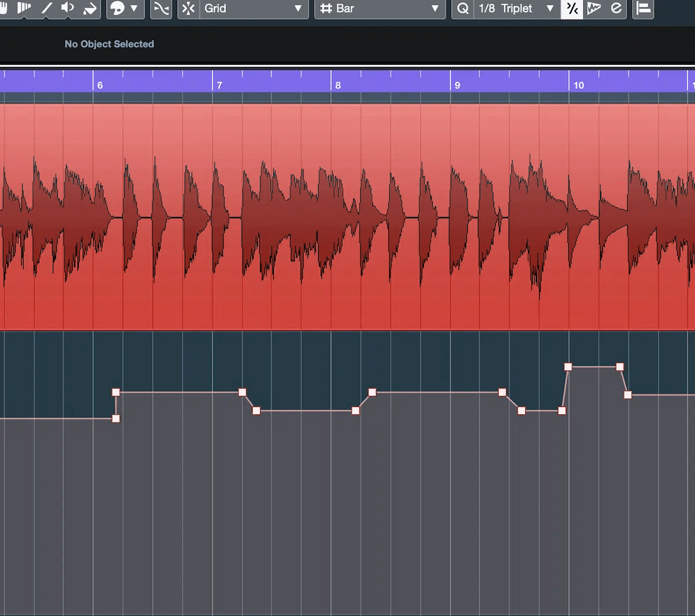The image size is (695, 616).
Task: Click the AudioWarp curve icon
Action: point(162,8)
